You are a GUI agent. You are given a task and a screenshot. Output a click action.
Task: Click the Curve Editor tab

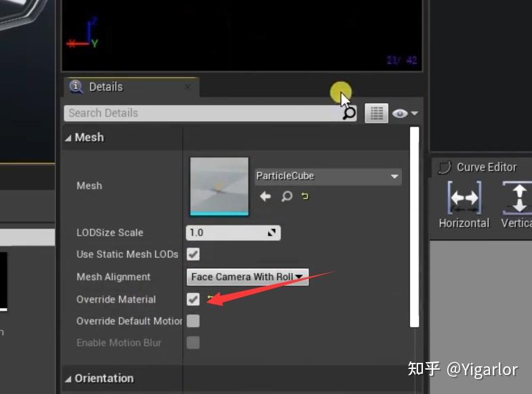pyautogui.click(x=478, y=167)
